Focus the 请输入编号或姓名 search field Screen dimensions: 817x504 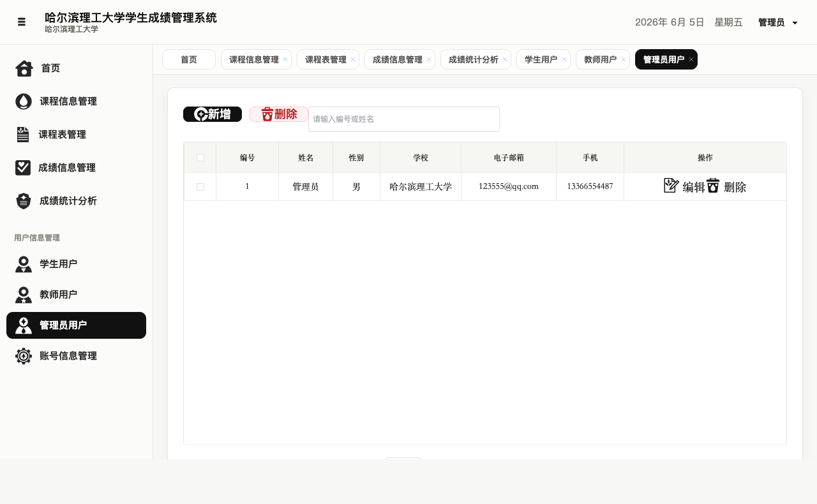click(x=404, y=119)
